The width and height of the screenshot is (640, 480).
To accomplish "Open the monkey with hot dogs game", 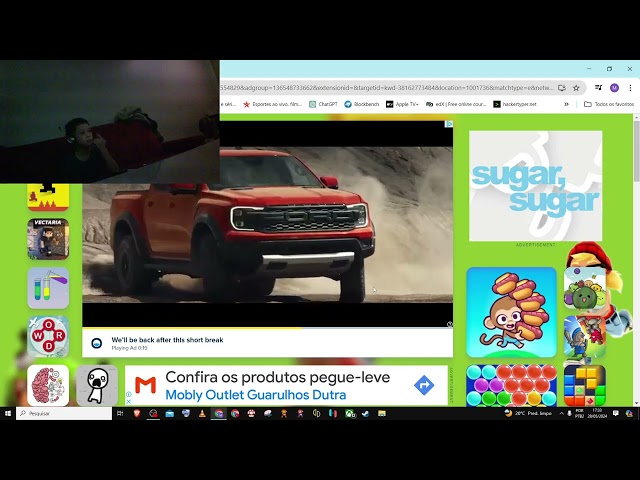I will pos(511,312).
